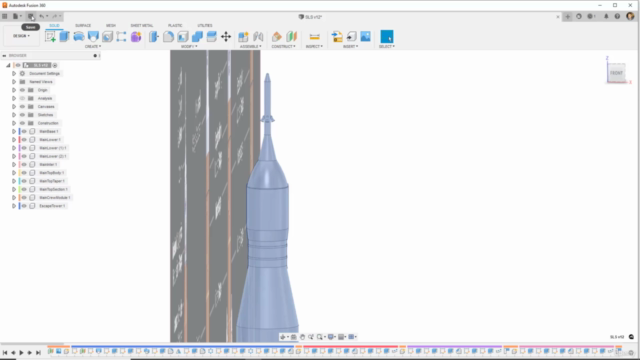The height and width of the screenshot is (360, 640).
Task: Jump to the timeline end
Action: 38,352
